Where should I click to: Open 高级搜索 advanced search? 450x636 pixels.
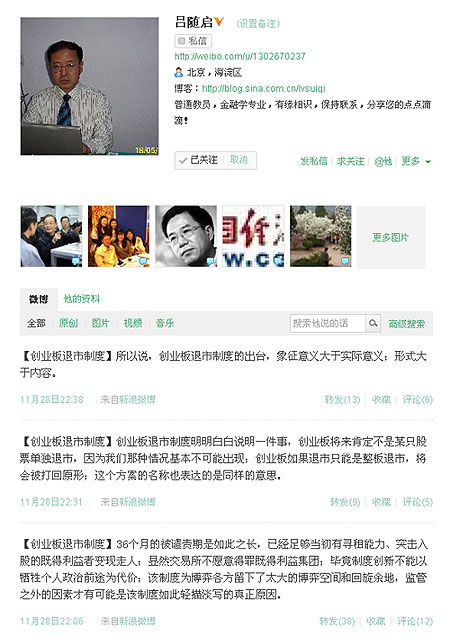pos(407,324)
